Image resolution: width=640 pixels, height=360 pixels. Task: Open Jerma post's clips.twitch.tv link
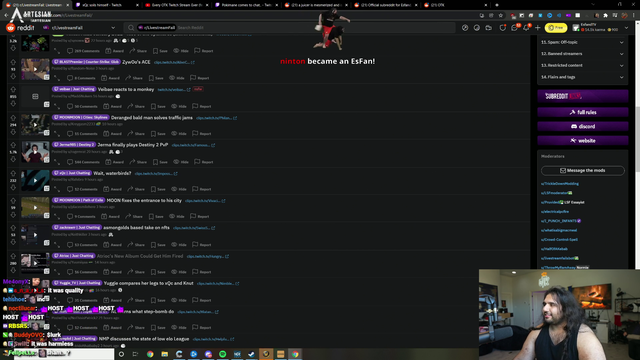193,145
